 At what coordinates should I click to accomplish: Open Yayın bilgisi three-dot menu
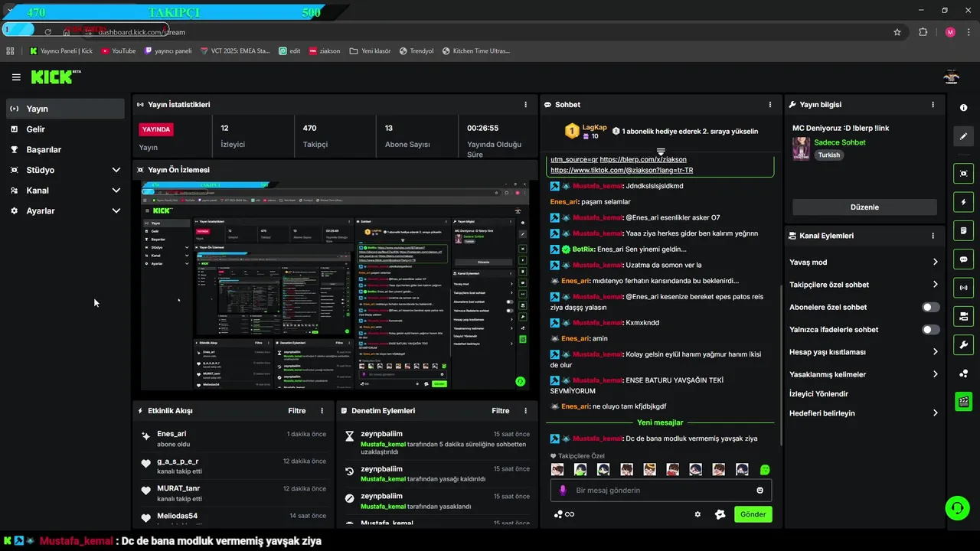pyautogui.click(x=933, y=105)
